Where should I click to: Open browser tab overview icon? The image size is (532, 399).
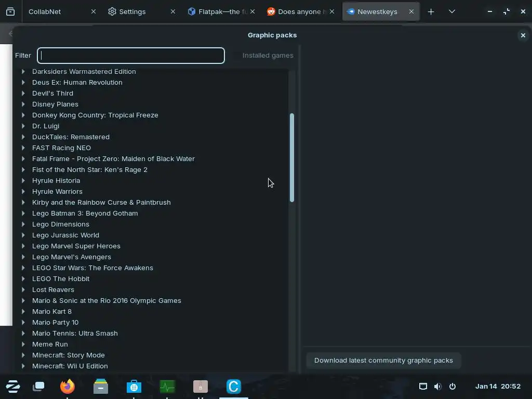coord(10,11)
